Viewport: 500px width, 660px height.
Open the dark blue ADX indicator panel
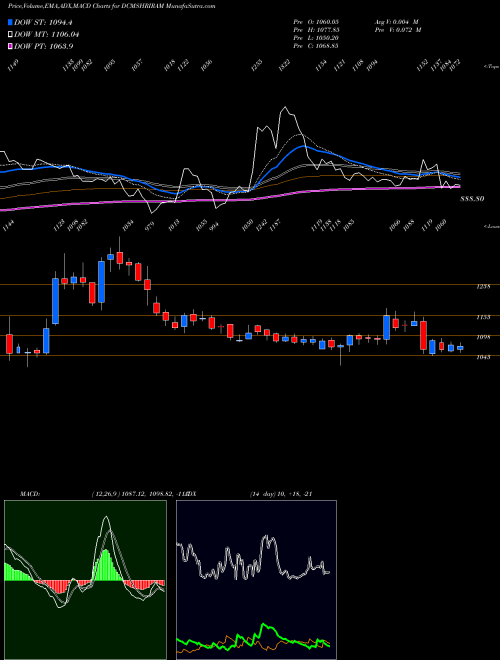coord(256,580)
